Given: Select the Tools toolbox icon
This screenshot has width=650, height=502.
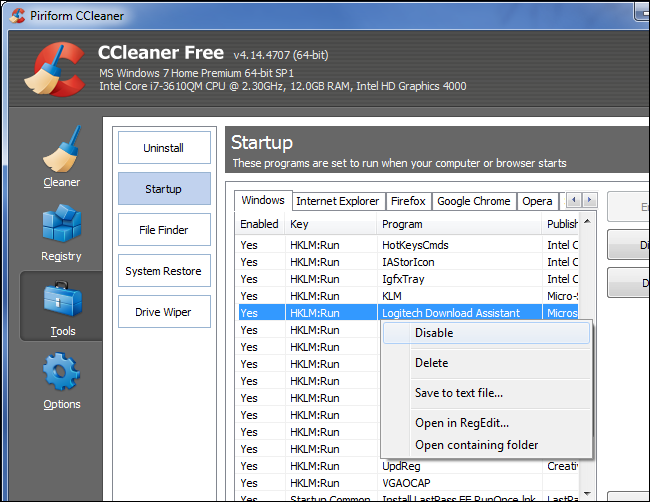Looking at the screenshot, I should [x=63, y=299].
